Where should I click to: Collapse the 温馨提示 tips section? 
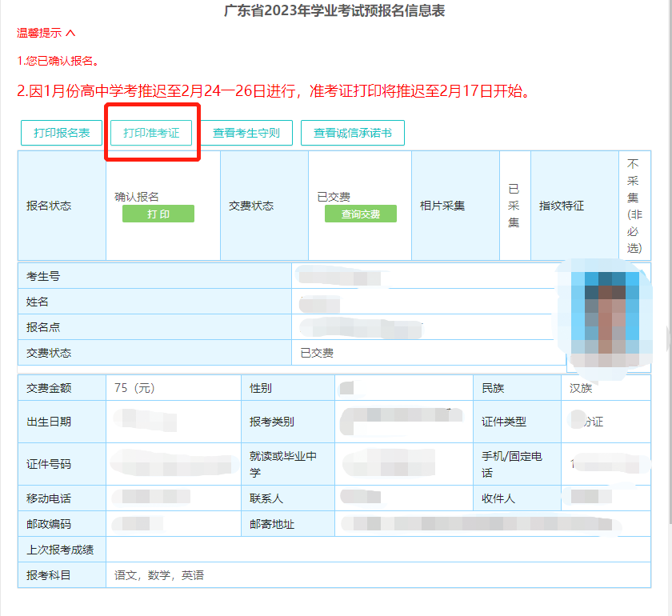tap(46, 33)
